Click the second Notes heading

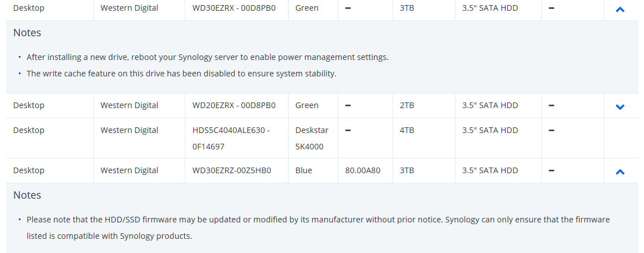click(x=27, y=195)
